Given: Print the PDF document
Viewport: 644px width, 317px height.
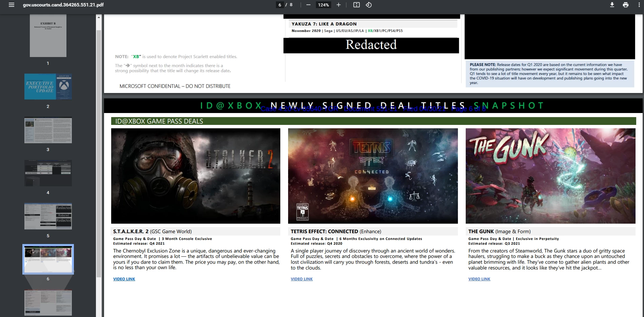Looking at the screenshot, I should click(626, 5).
